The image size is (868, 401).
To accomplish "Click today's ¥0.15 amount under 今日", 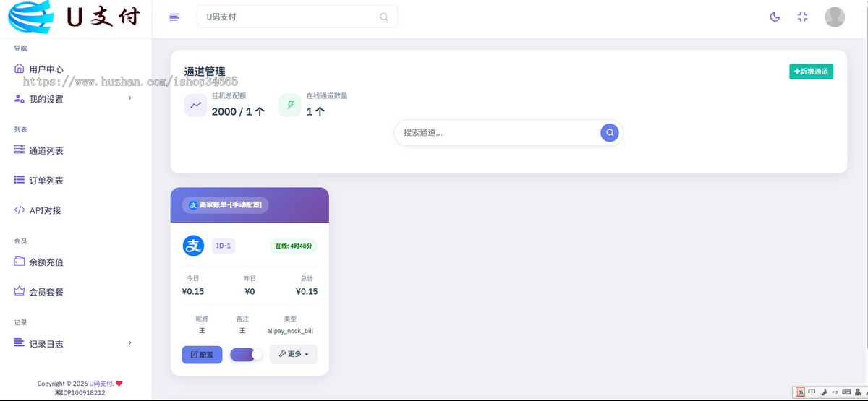I will click(x=193, y=291).
